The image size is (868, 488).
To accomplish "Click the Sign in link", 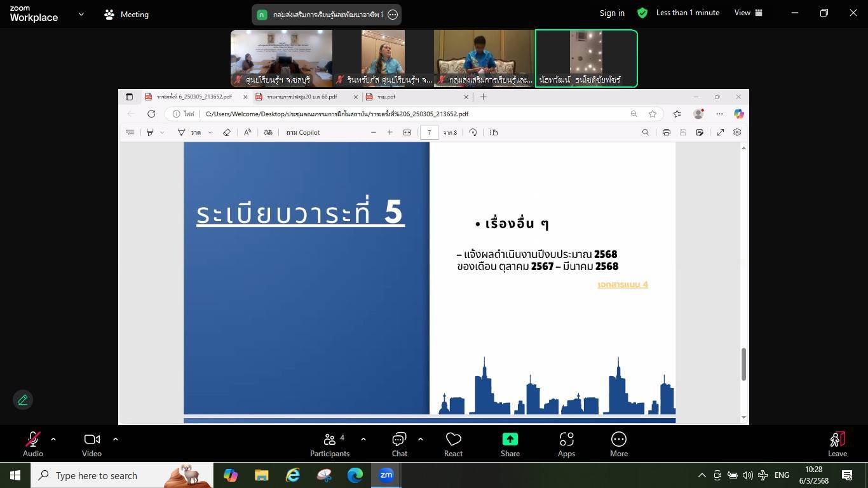I will [612, 13].
